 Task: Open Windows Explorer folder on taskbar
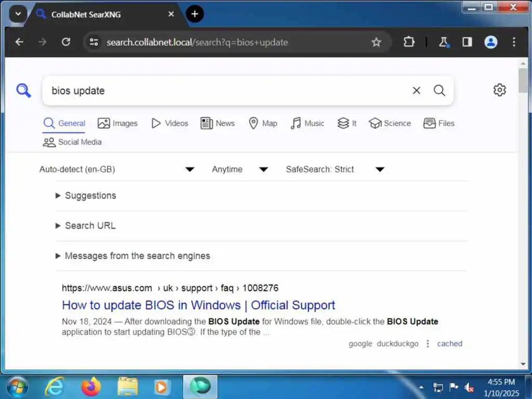click(x=128, y=387)
